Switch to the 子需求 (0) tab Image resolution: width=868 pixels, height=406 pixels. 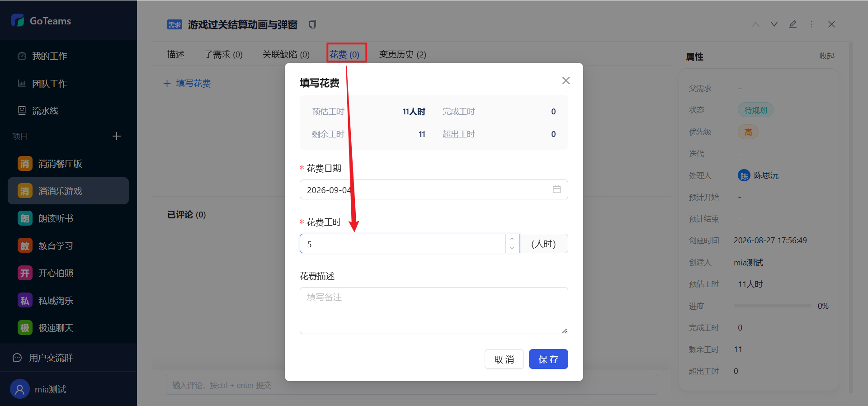[x=223, y=54]
